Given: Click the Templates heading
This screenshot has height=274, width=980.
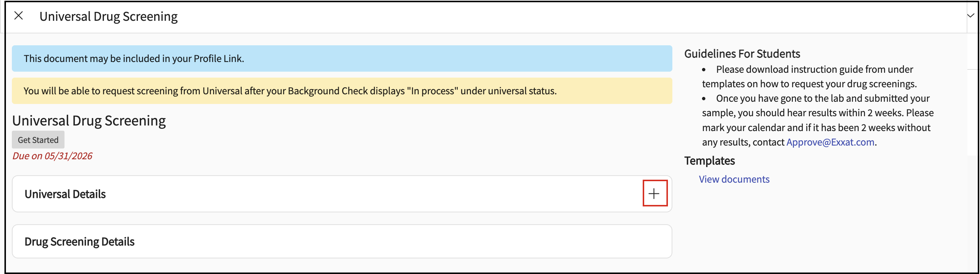Looking at the screenshot, I should tap(709, 161).
